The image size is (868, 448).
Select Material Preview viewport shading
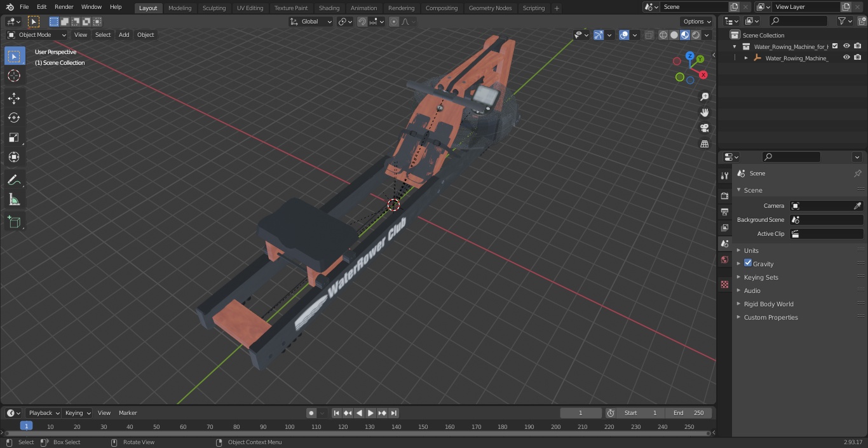(x=685, y=35)
